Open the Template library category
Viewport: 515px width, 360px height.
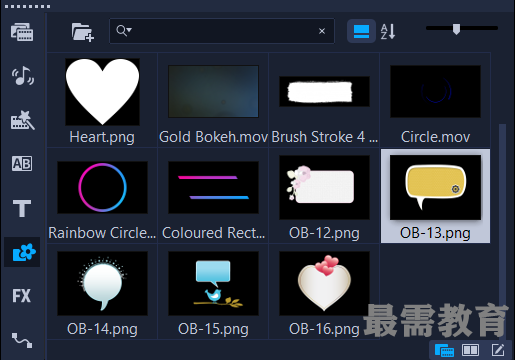pyautogui.click(x=22, y=120)
